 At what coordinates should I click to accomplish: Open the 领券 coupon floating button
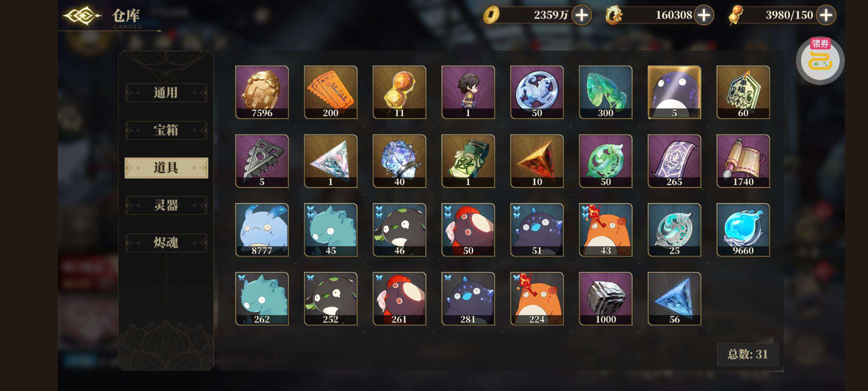coord(820,60)
